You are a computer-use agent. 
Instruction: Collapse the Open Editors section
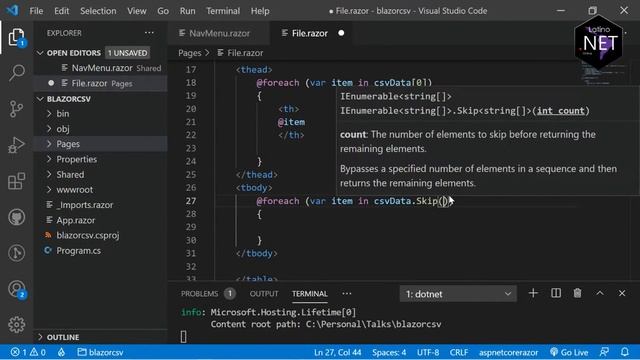click(x=40, y=53)
